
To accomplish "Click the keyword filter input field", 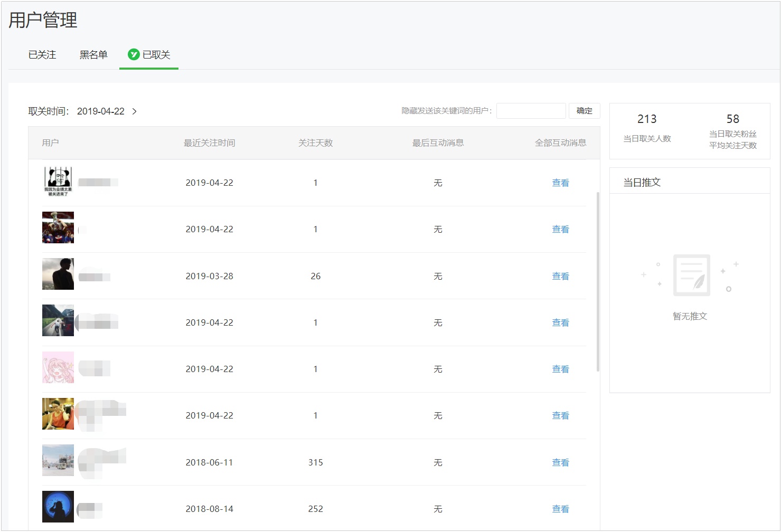I will point(531,110).
